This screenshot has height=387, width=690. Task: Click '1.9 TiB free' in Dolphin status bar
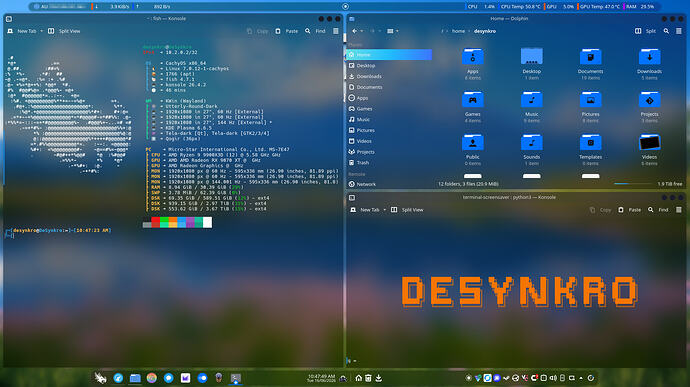tap(670, 184)
